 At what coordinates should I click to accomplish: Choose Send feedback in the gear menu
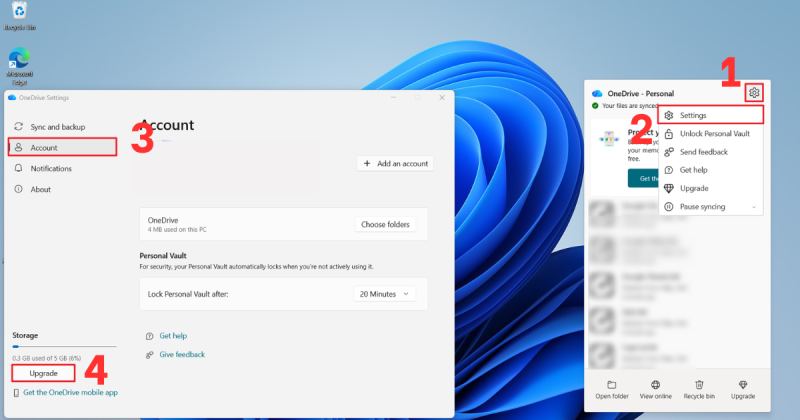coord(711,152)
